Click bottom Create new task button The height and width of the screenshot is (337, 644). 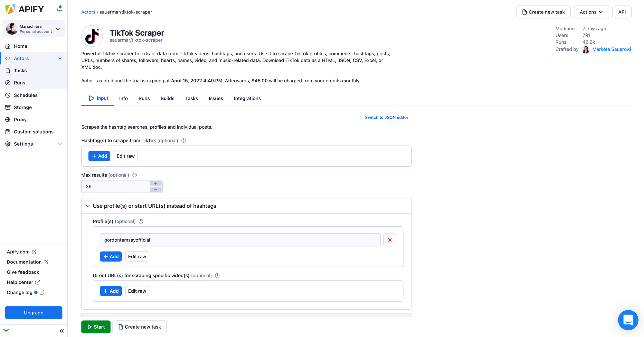(x=139, y=327)
